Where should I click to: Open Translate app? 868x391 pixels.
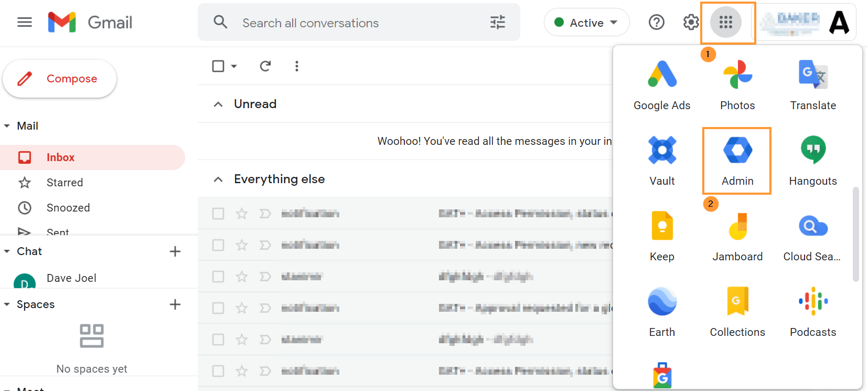point(813,85)
